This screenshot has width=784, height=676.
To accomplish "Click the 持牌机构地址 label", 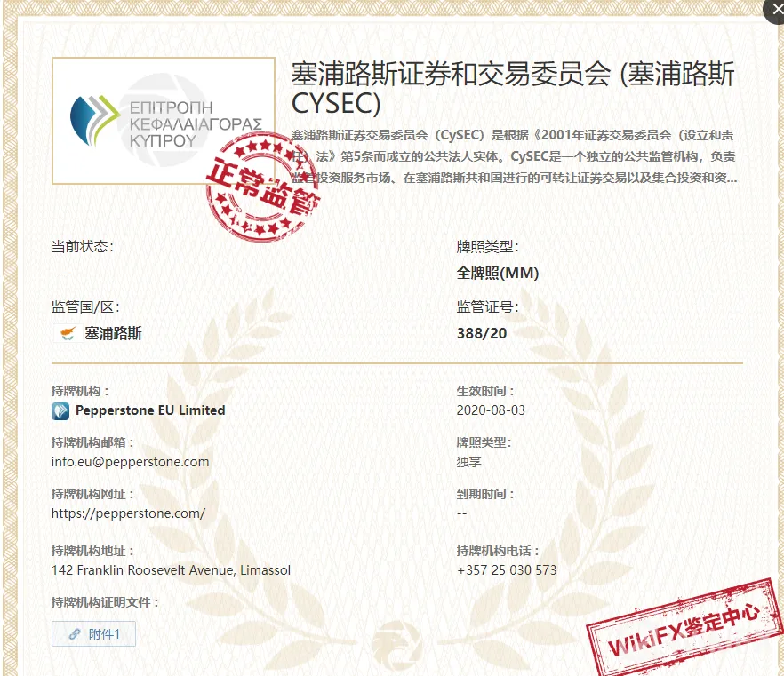I will pyautogui.click(x=92, y=551).
